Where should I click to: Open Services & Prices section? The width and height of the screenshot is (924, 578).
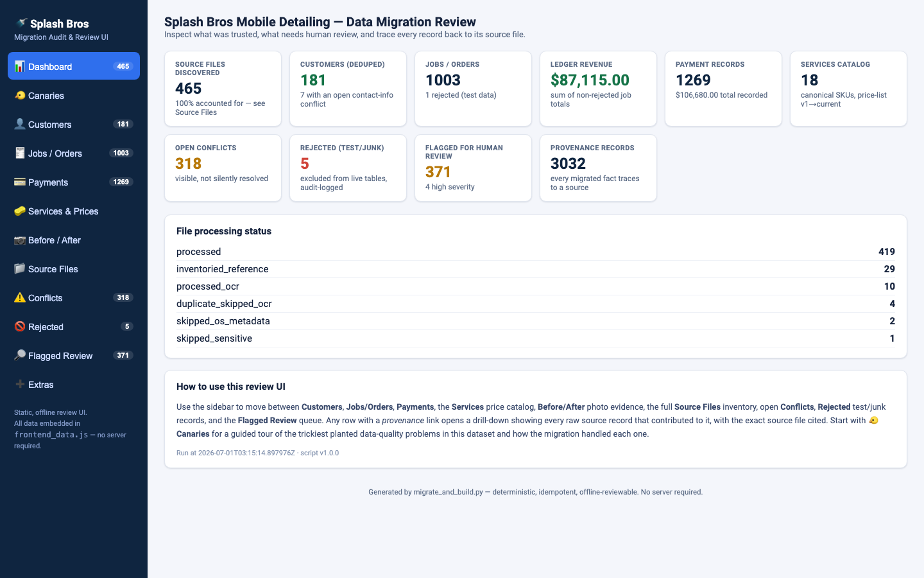click(x=74, y=211)
